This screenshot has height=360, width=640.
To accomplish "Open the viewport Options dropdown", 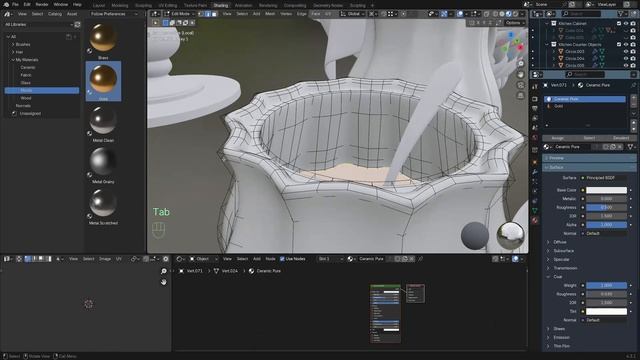I will pos(515,23).
